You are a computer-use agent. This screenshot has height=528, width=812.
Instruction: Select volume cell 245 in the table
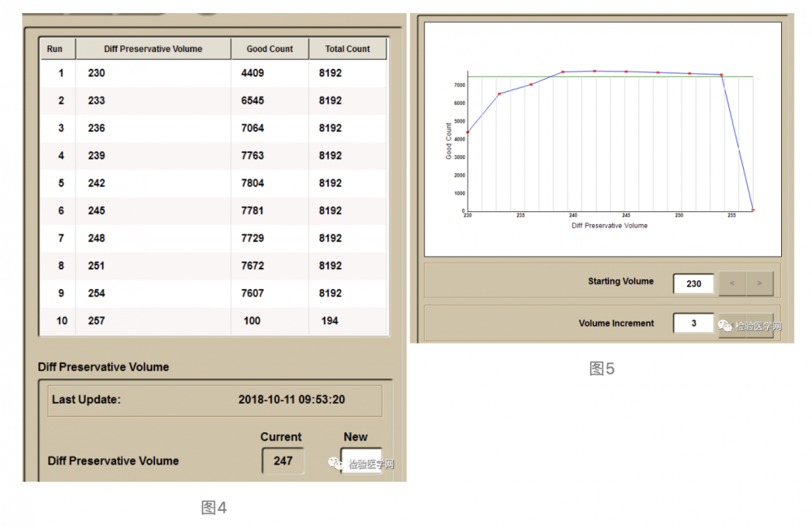(x=97, y=210)
